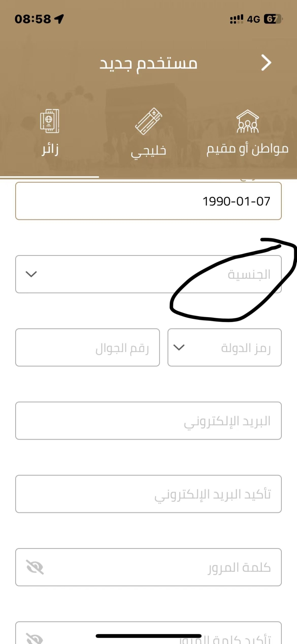Tap the back chevron arrow in header
The width and height of the screenshot is (297, 644).
click(266, 63)
